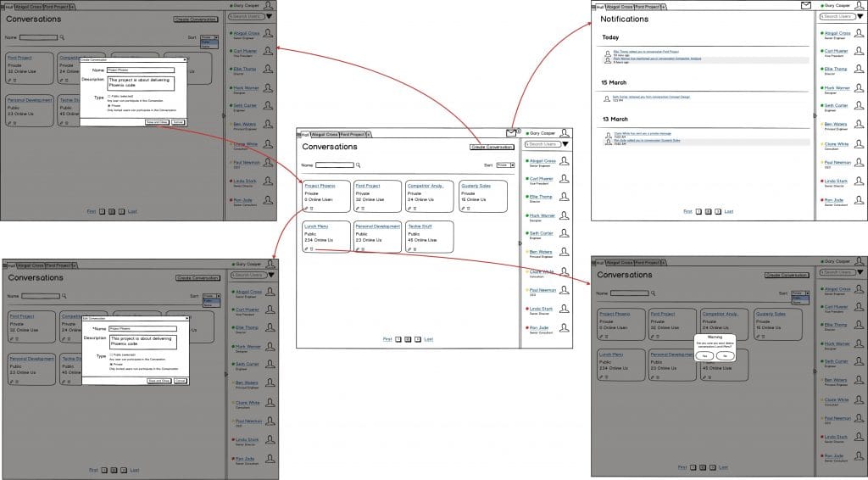
Task: Click Ron Jude's avatar in the center user list
Action: click(x=564, y=327)
